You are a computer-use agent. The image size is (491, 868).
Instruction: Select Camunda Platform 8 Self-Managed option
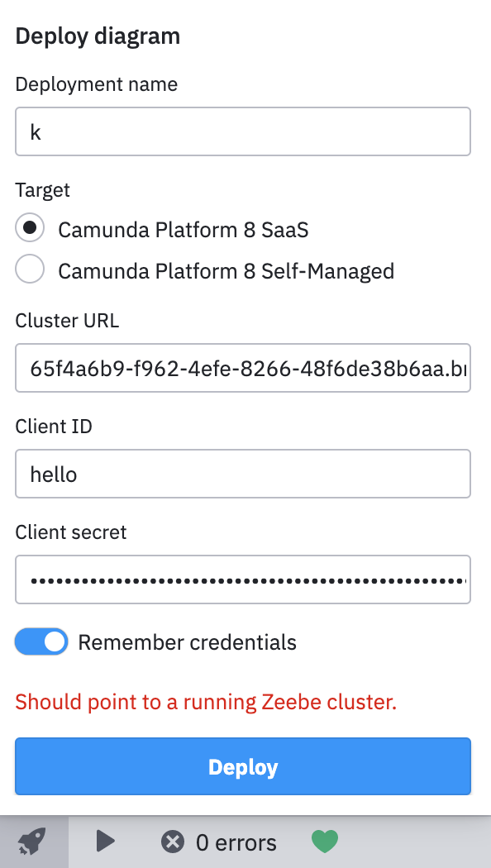[30, 269]
